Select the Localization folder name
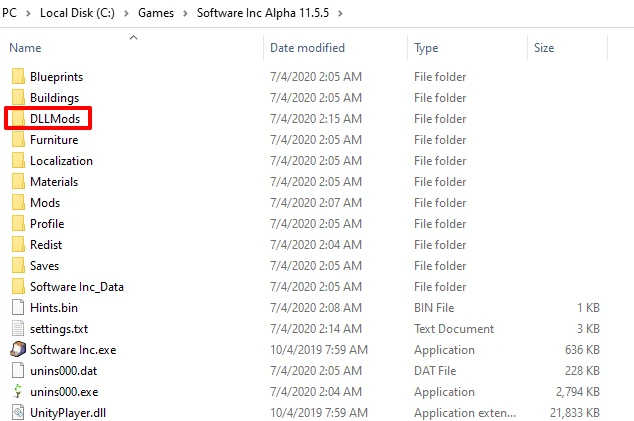Screen dimensions: 634x421 [x=61, y=161]
